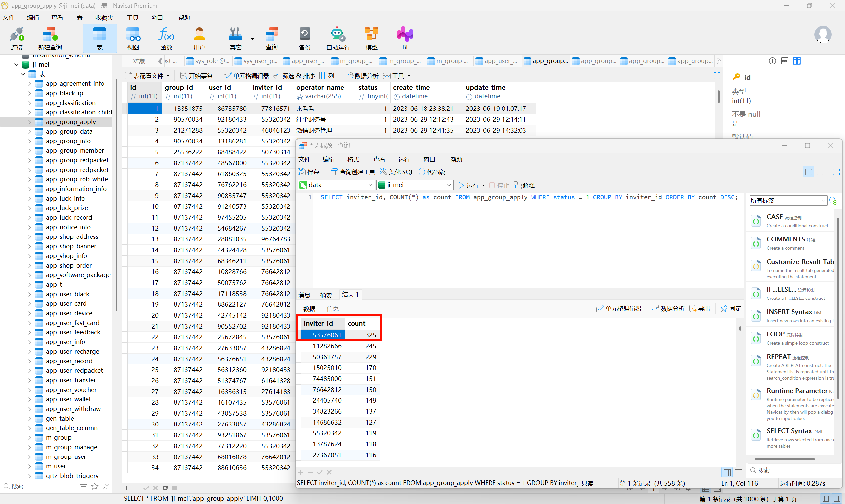Open the 连接 connection tool
Screen dimensions: 845x504
click(x=16, y=38)
